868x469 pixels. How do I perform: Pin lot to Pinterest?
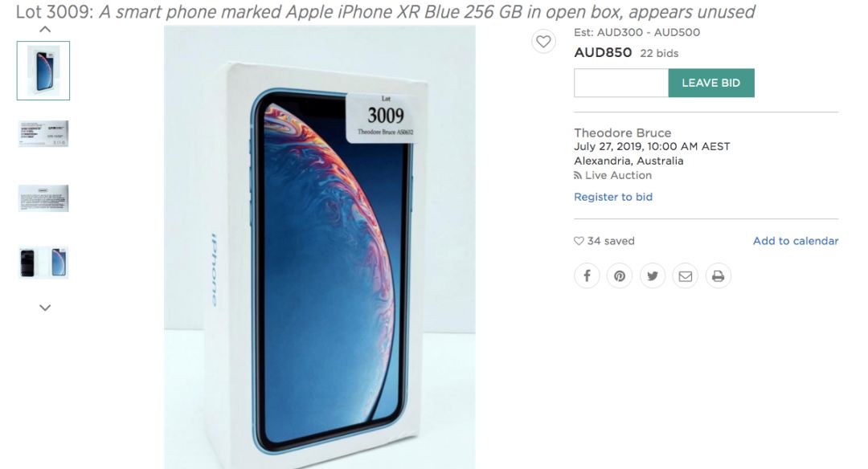pyautogui.click(x=620, y=276)
